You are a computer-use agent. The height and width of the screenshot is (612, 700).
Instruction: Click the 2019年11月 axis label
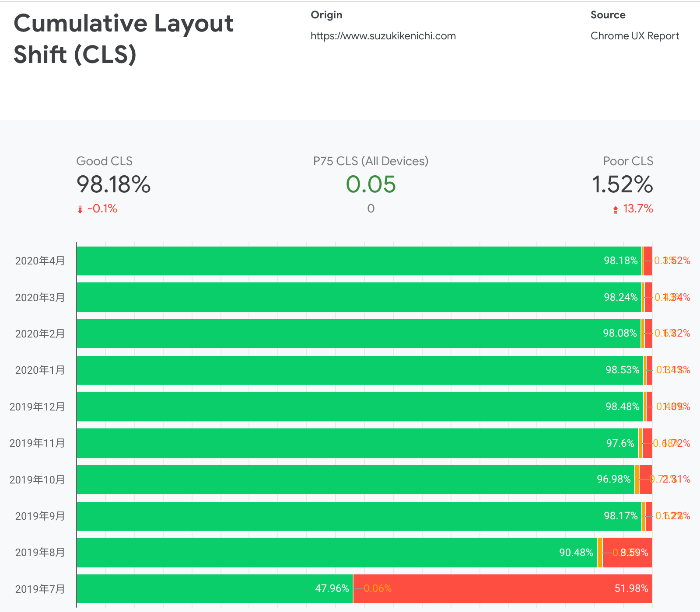37,443
